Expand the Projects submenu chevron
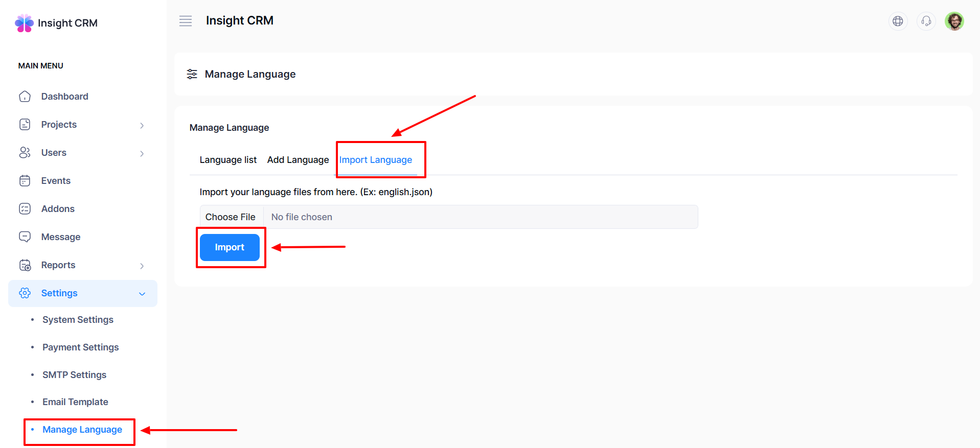The height and width of the screenshot is (448, 980). point(142,125)
